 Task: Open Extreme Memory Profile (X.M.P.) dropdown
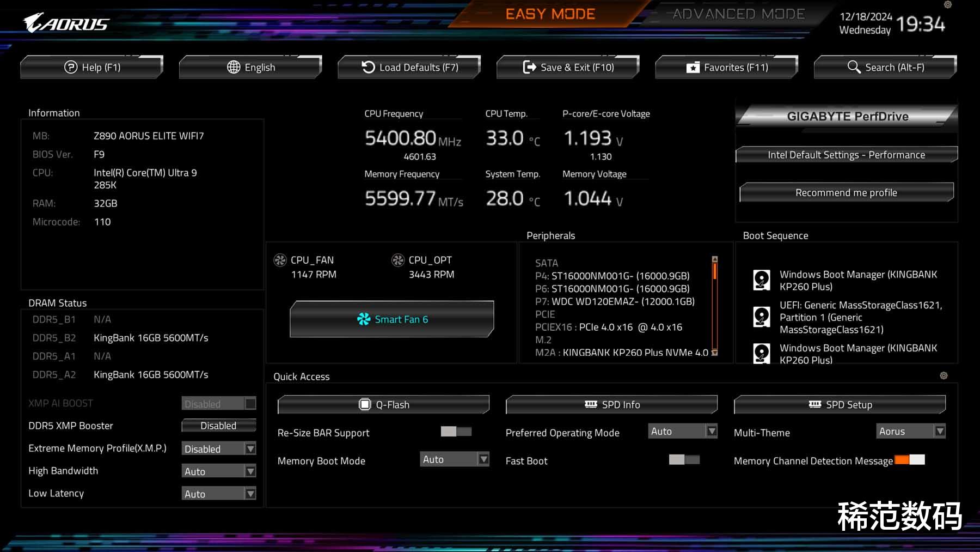(x=219, y=448)
